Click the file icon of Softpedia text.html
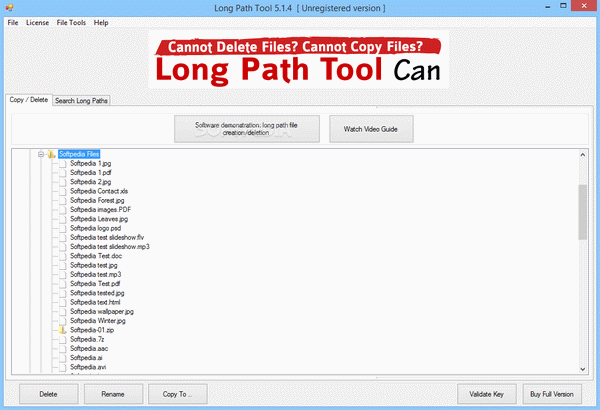 (x=62, y=302)
